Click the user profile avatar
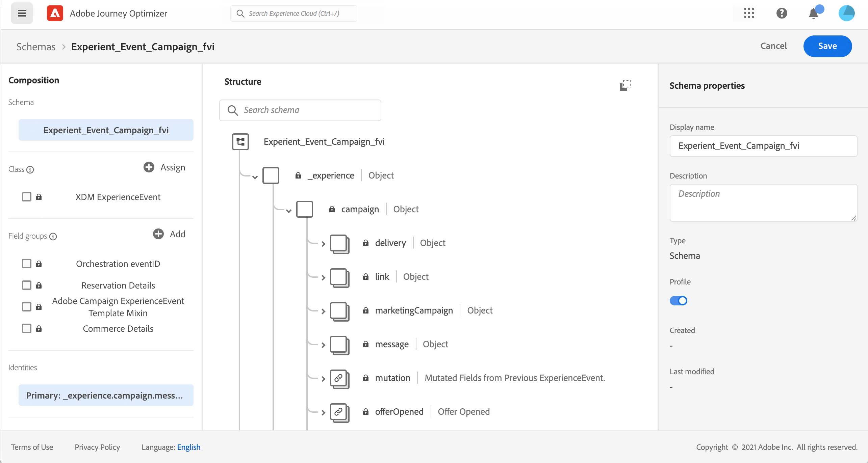 [846, 13]
